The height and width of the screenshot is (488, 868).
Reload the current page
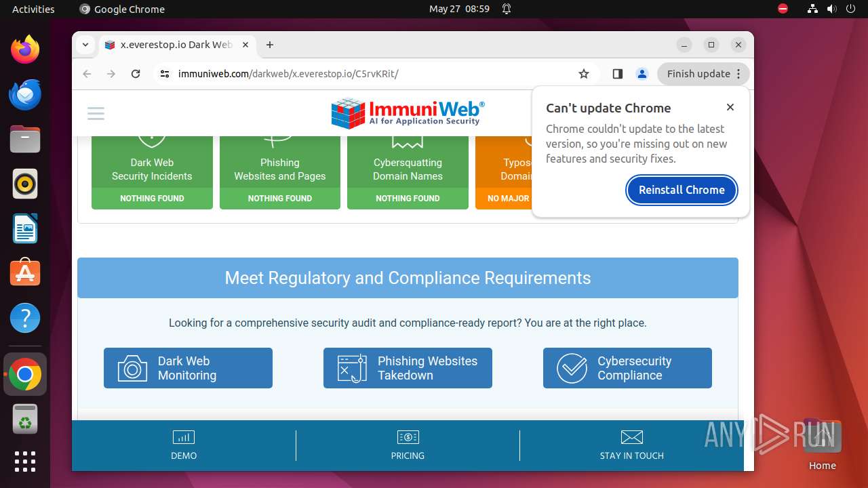coord(136,74)
